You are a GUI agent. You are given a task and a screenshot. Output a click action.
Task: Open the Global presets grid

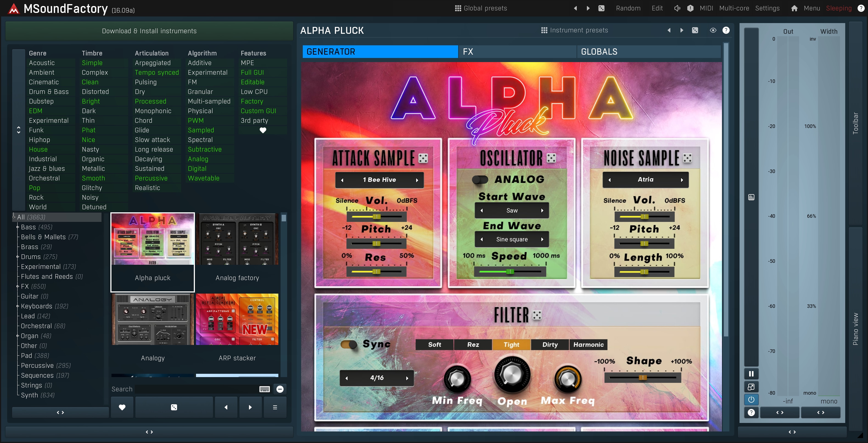pyautogui.click(x=481, y=8)
